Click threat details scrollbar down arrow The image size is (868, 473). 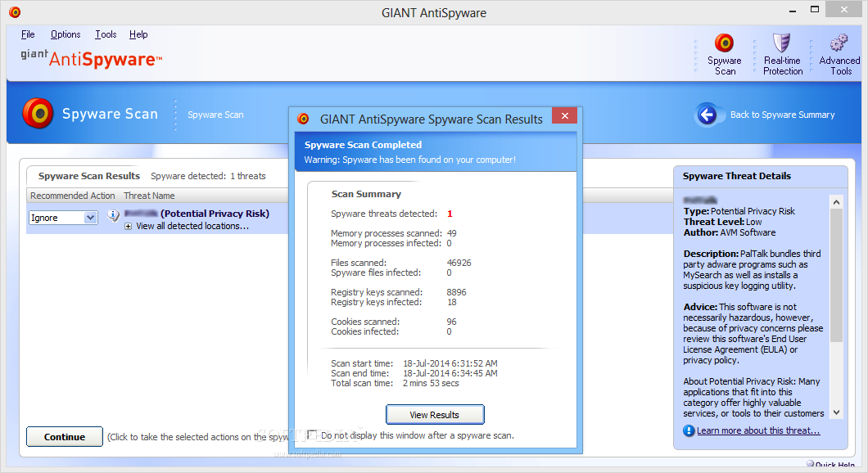(836, 412)
